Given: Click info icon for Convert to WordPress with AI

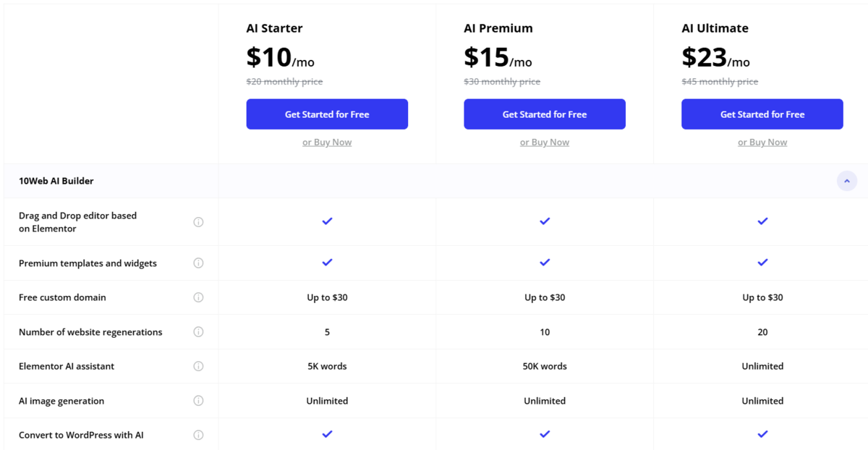Looking at the screenshot, I should tap(198, 435).
